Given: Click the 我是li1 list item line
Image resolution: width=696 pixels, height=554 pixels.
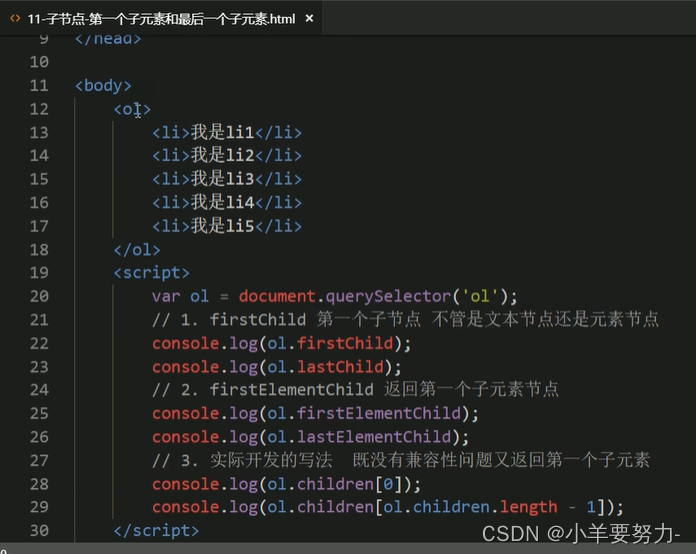Looking at the screenshot, I should (x=227, y=133).
